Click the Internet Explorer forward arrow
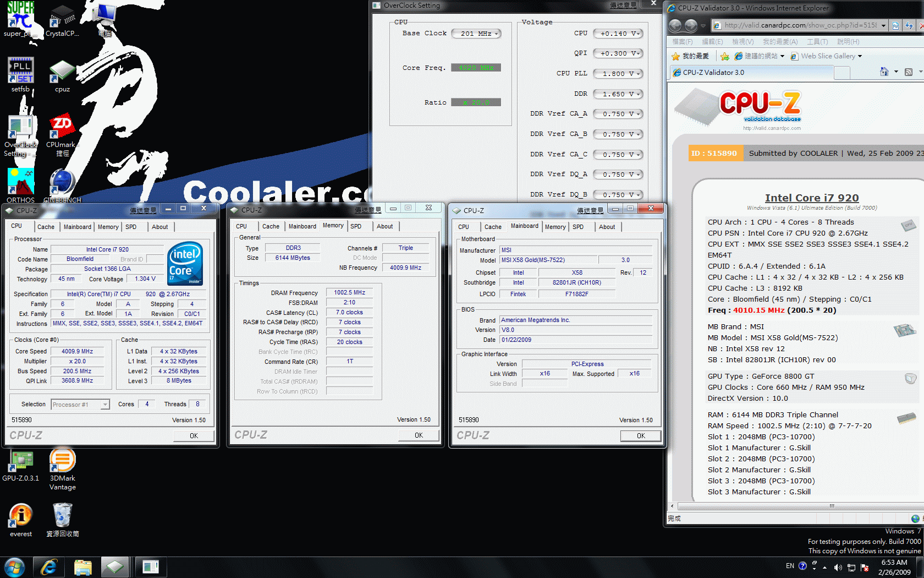The height and width of the screenshot is (578, 924). click(691, 25)
